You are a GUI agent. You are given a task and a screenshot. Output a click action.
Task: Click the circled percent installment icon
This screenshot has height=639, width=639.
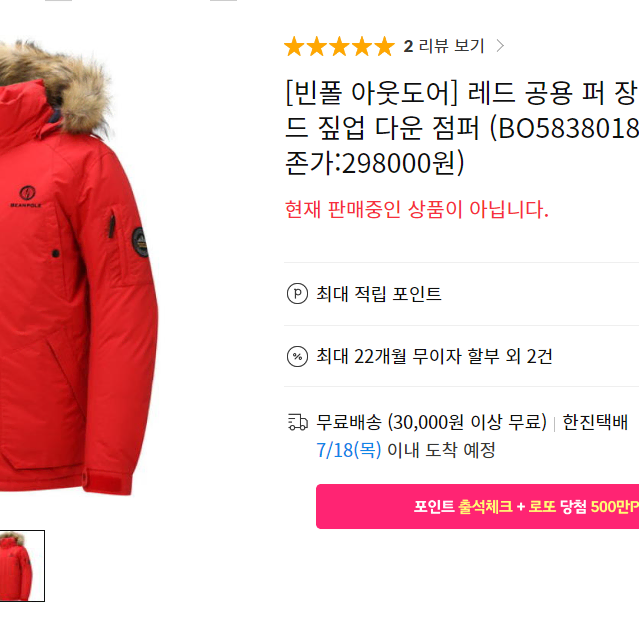297,357
